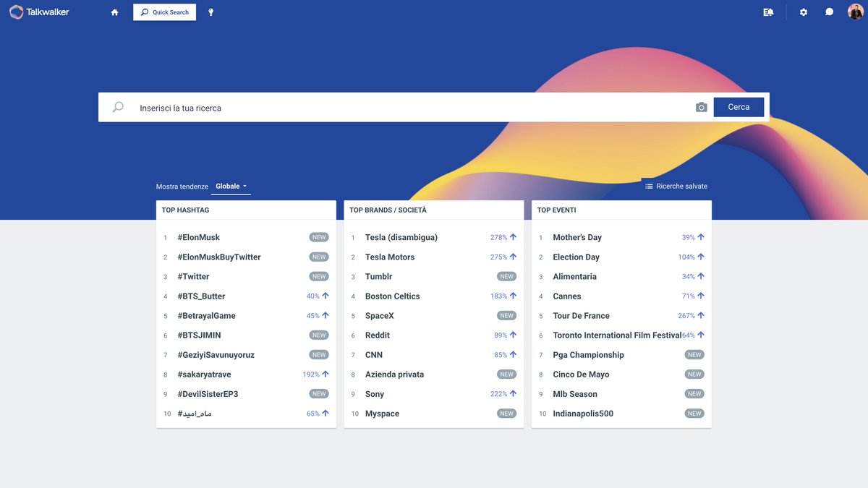Screen dimensions: 868x488
Task: Open event Tour De France
Action: point(581,315)
